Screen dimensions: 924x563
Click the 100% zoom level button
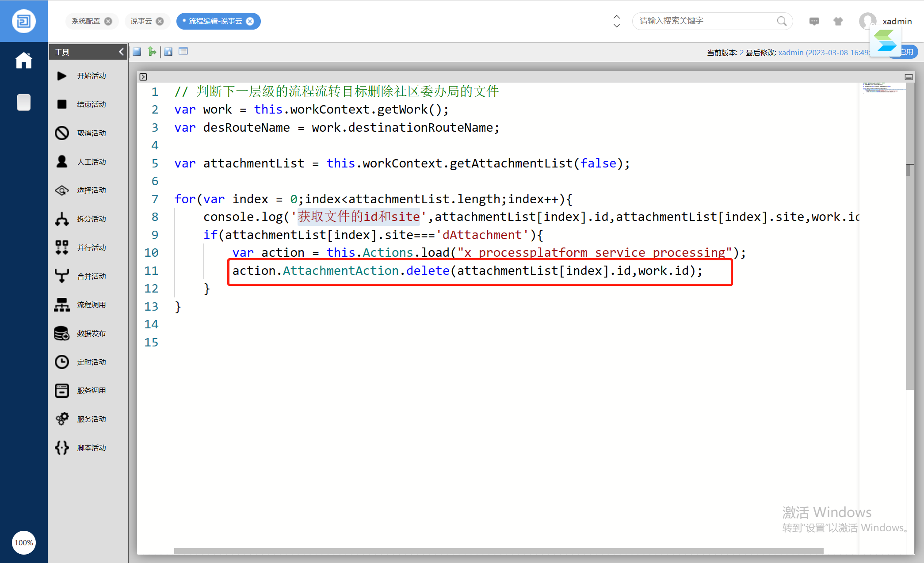pyautogui.click(x=24, y=543)
